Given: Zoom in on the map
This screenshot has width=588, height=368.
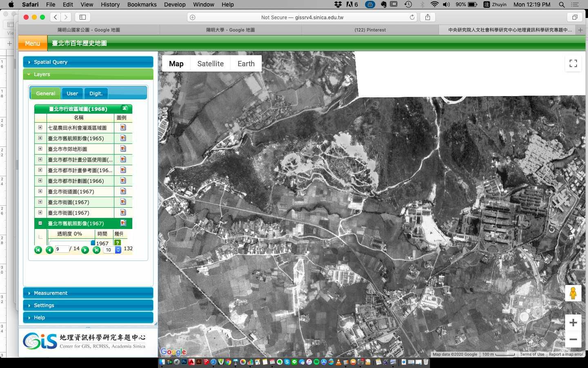Looking at the screenshot, I should [573, 323].
